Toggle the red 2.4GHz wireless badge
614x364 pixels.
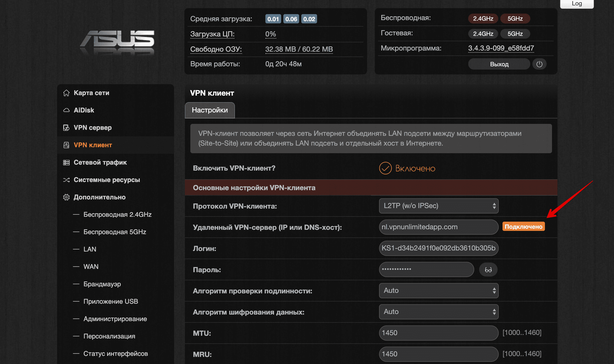483,18
